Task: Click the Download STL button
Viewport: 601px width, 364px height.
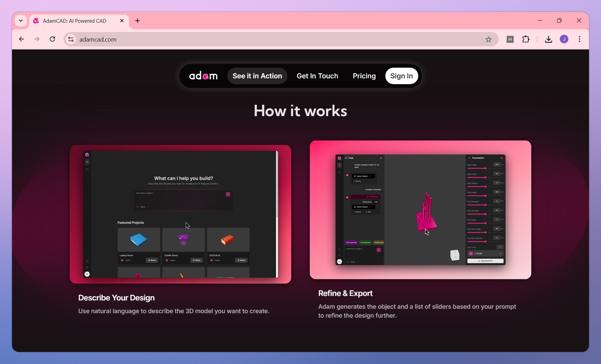Action: point(485,261)
